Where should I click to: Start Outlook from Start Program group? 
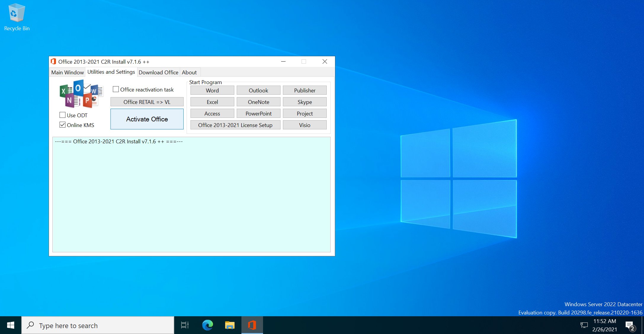(x=259, y=90)
